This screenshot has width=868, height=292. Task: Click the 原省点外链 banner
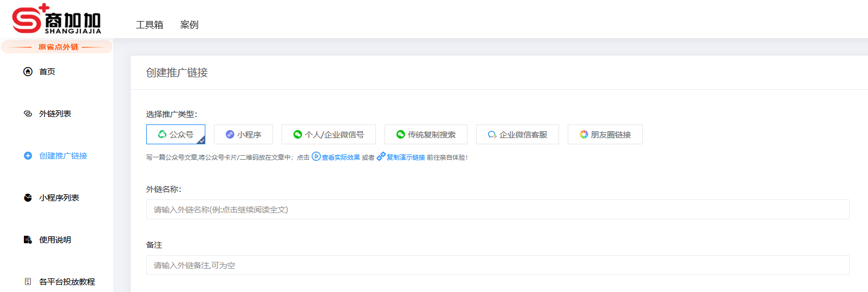(57, 47)
